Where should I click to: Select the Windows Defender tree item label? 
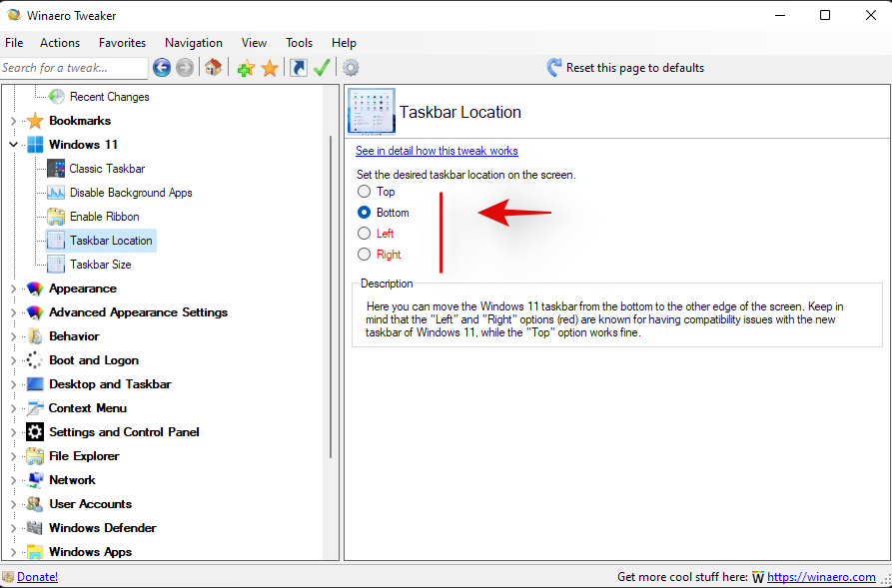[103, 528]
